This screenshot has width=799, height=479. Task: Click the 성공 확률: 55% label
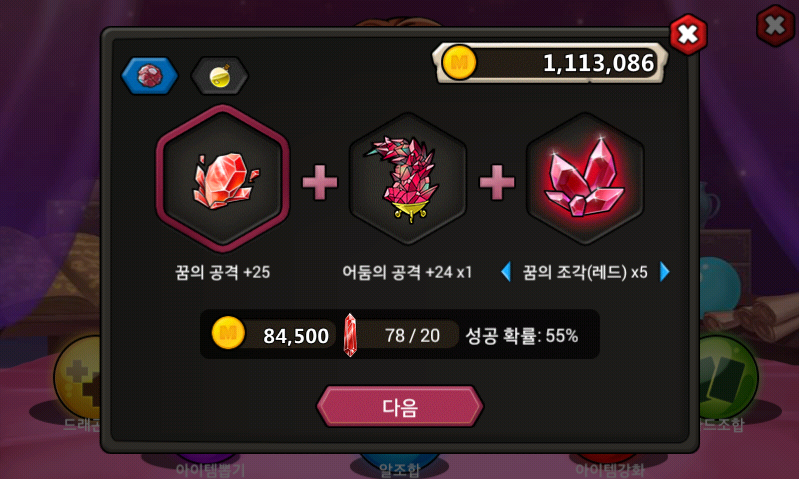[x=522, y=336]
